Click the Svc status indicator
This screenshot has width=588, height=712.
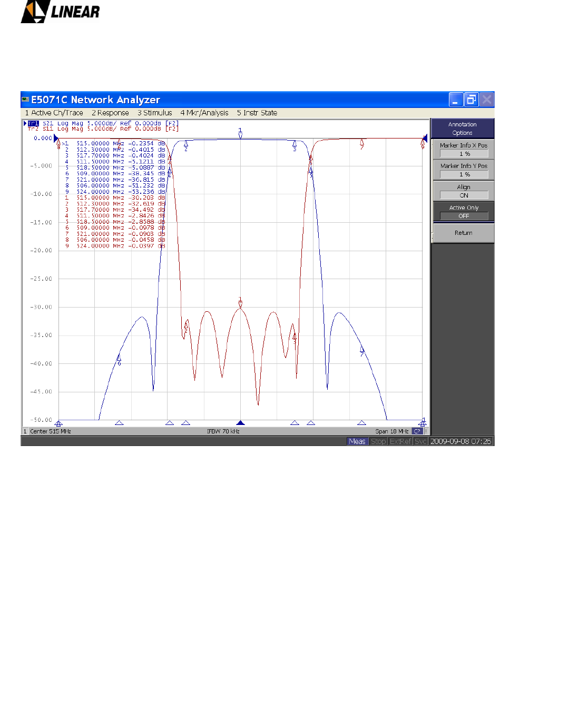[420, 441]
